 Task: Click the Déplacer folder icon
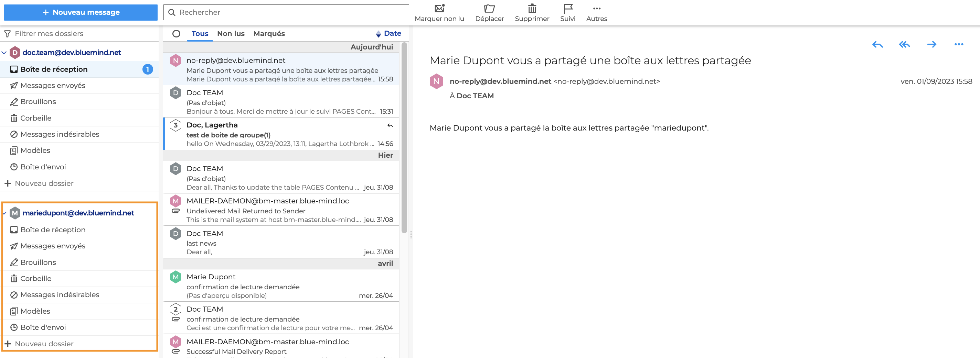[489, 8]
